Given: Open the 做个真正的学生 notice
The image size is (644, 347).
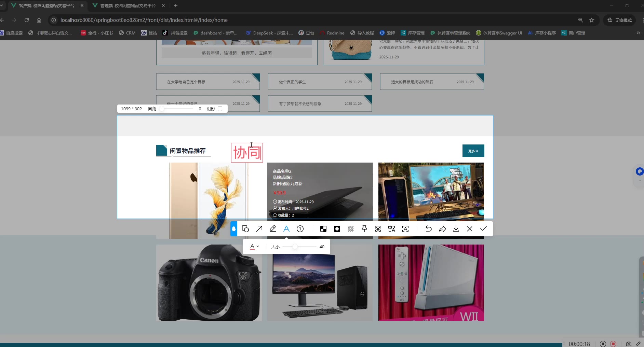Looking at the screenshot, I should point(320,82).
